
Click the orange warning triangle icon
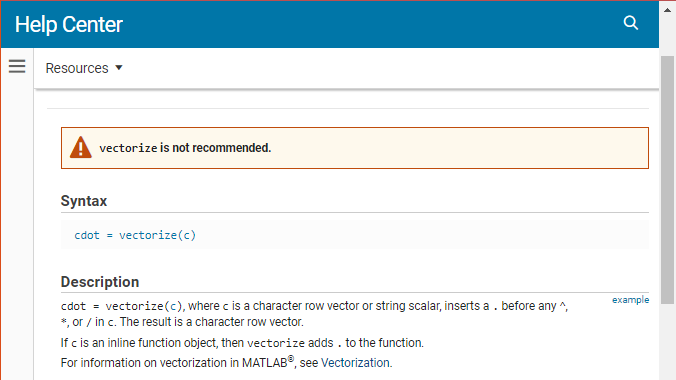click(81, 148)
